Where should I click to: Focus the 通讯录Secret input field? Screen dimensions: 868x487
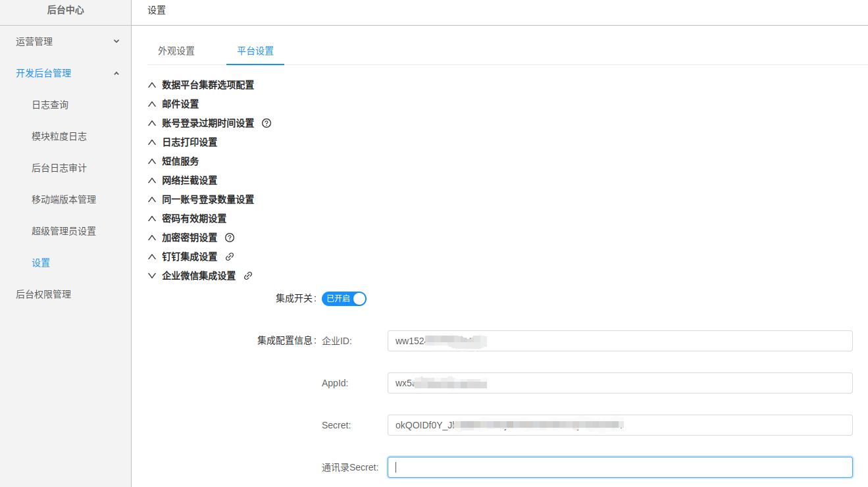click(x=620, y=467)
